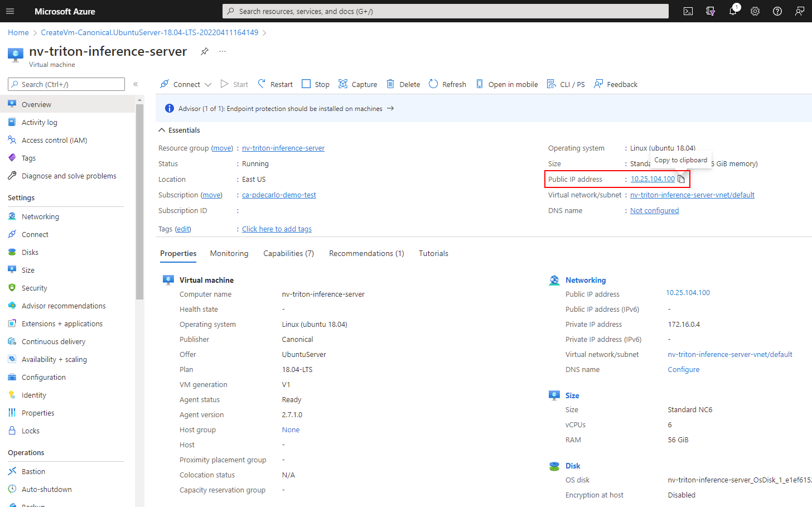Click the sidebar vertical scrollbar
The height and width of the screenshot is (507, 812).
coord(139,201)
